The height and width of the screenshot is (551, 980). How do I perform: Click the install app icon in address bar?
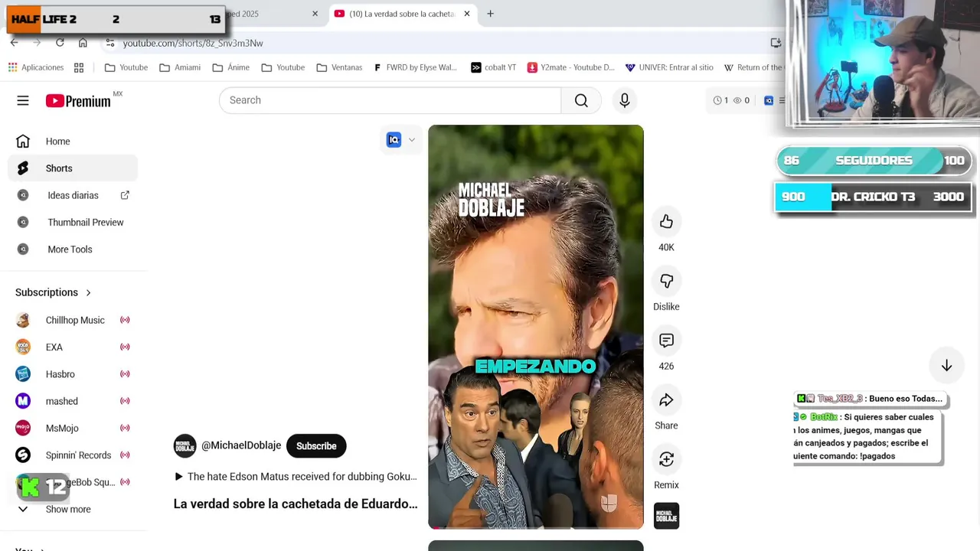(776, 43)
